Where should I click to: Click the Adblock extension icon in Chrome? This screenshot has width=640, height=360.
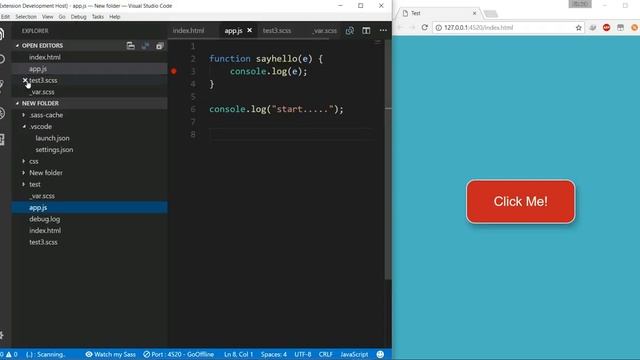click(606, 27)
